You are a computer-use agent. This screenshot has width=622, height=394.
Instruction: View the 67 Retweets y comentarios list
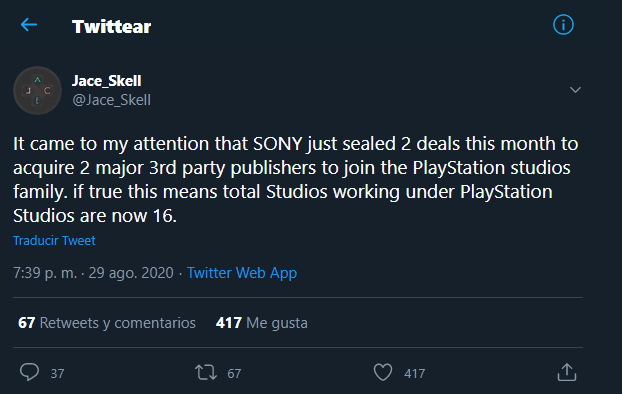pos(107,323)
